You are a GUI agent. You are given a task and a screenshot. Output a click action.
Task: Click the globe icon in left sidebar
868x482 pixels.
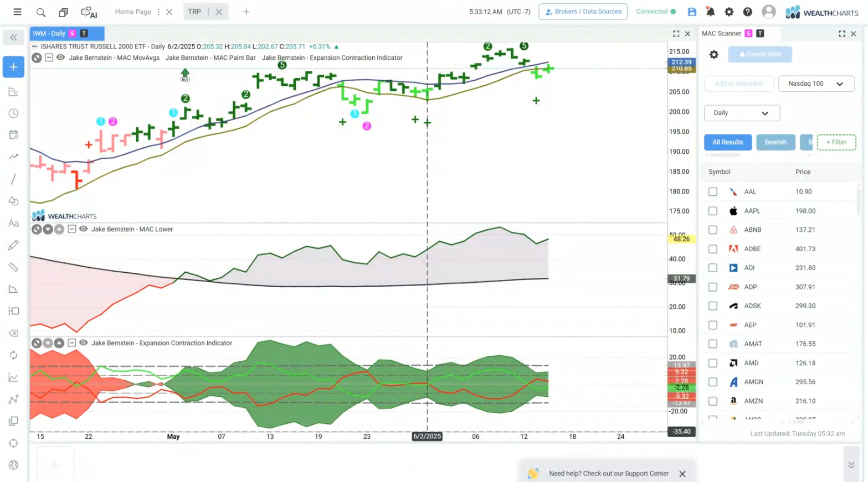pos(13,465)
